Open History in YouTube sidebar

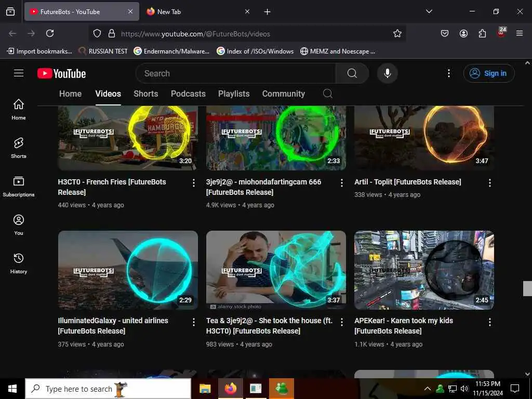point(19,263)
